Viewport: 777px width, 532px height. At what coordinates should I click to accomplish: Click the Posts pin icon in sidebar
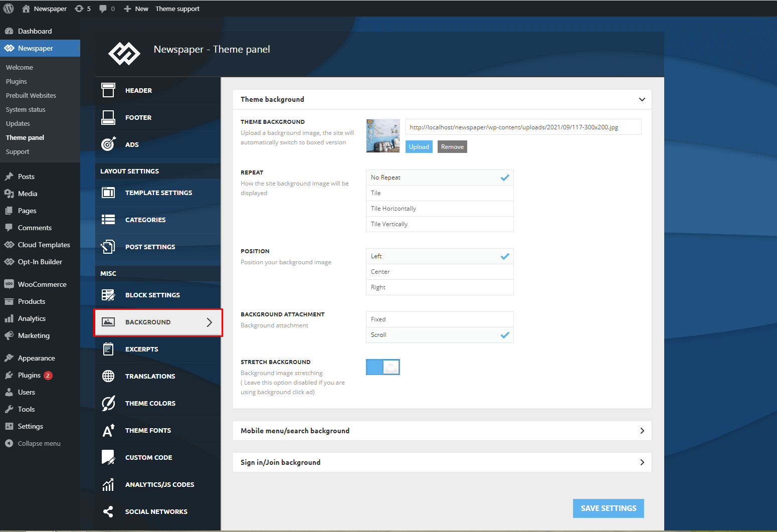coord(9,176)
